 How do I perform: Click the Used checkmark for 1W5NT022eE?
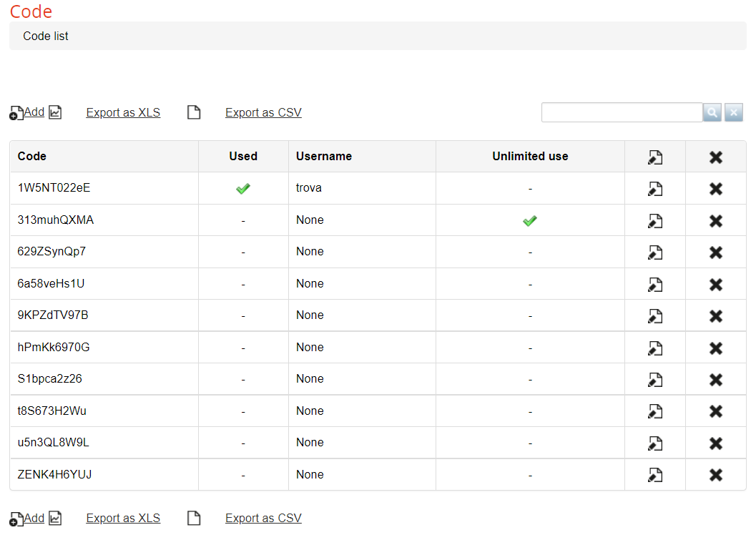[243, 189]
